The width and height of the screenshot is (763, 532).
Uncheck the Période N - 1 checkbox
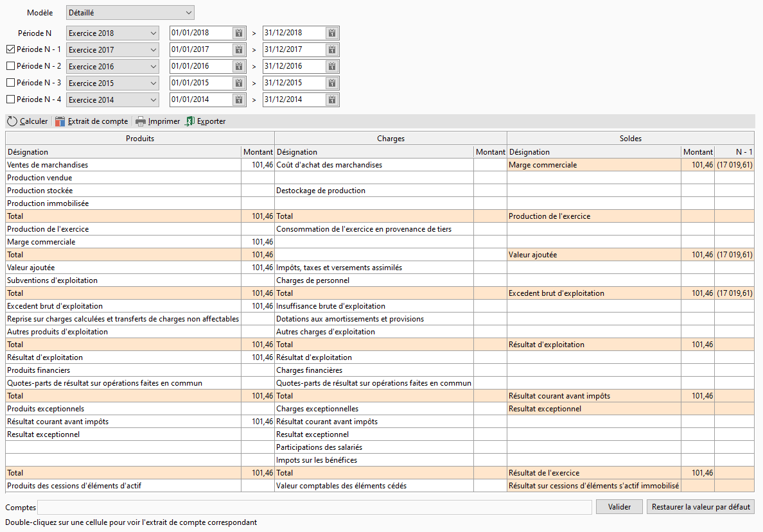[x=11, y=49]
